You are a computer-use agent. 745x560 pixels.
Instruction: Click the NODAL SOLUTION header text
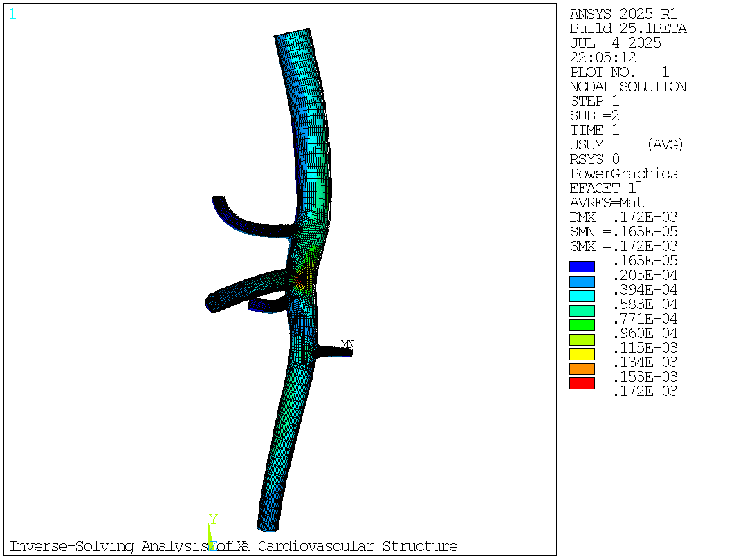[628, 86]
